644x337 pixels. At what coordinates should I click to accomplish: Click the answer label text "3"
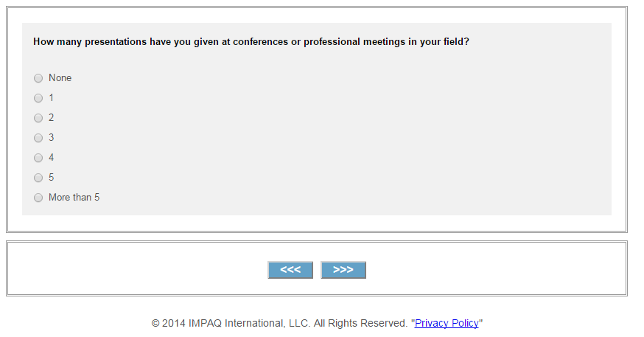pos(52,137)
